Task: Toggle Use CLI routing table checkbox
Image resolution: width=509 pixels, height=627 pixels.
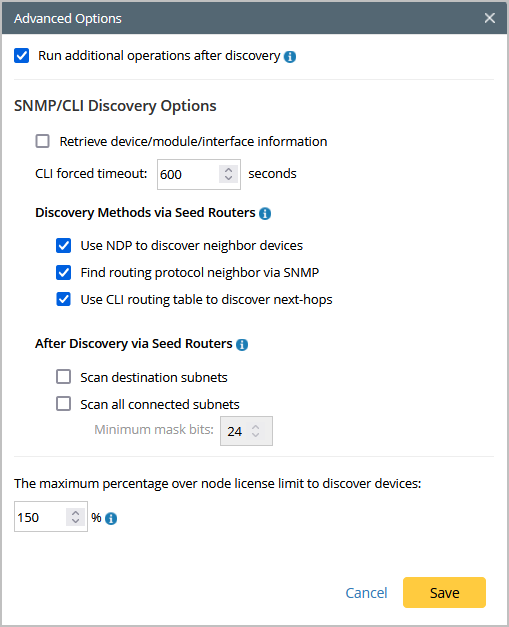Action: (64, 299)
